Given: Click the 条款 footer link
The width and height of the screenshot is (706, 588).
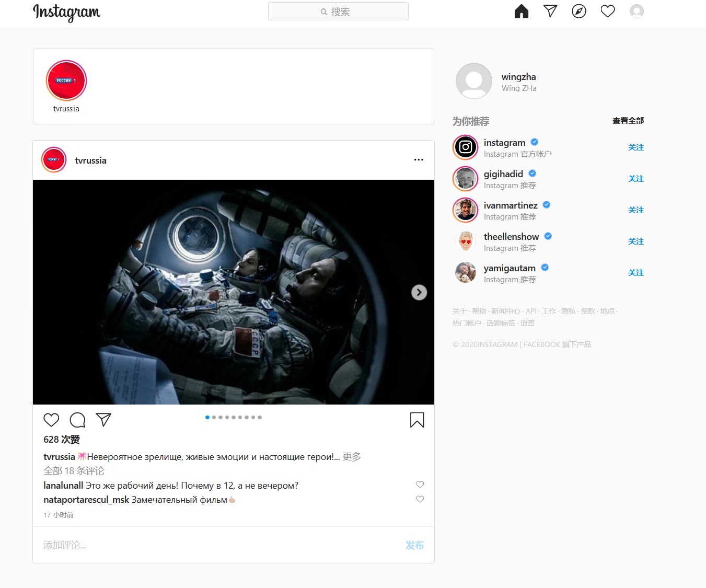Looking at the screenshot, I should (588, 311).
